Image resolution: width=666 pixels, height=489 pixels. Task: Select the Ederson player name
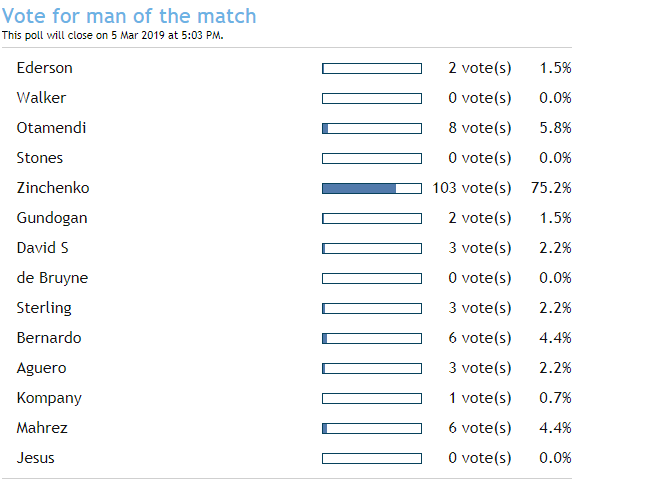pyautogui.click(x=45, y=68)
